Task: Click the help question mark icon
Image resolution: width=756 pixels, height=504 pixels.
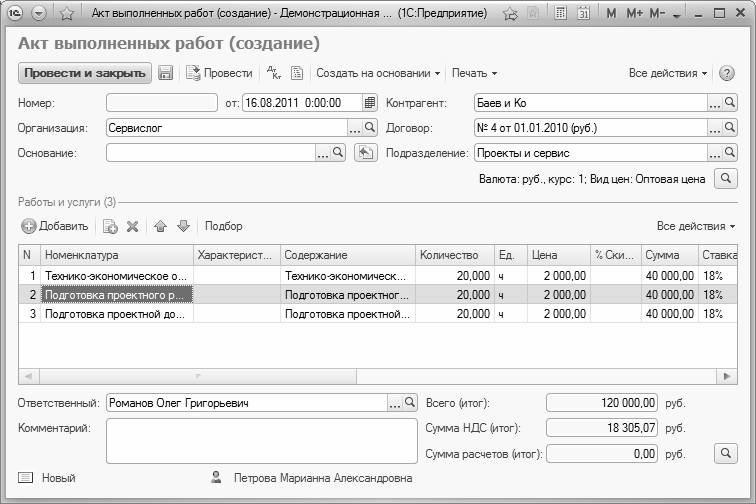Action: (727, 73)
